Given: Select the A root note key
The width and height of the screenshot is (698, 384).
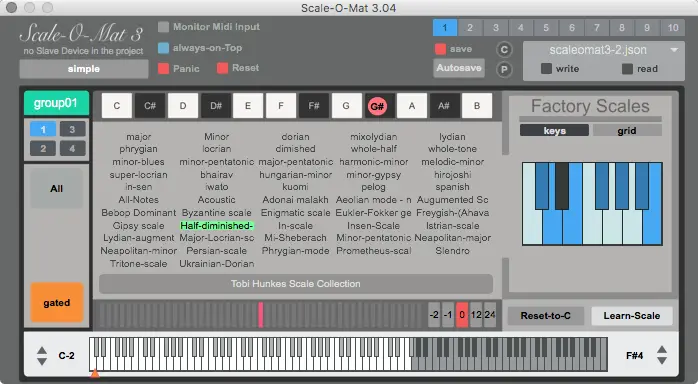Looking at the screenshot, I should 412,106.
